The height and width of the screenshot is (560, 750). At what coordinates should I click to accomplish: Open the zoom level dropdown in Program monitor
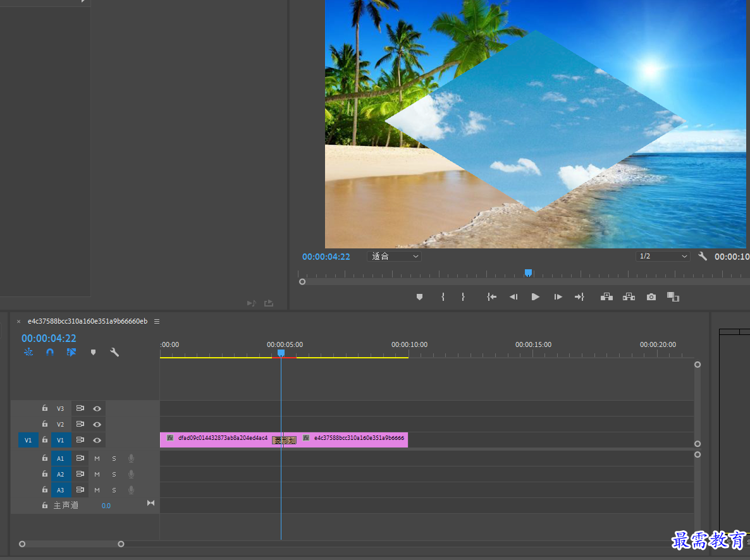point(394,257)
